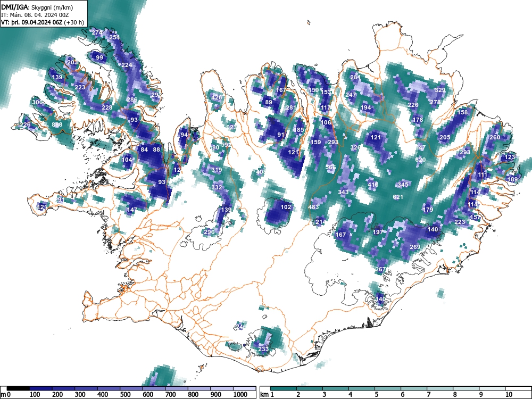This screenshot has width=532, height=399.
Task: Click the map value 89
Action: pyautogui.click(x=269, y=102)
